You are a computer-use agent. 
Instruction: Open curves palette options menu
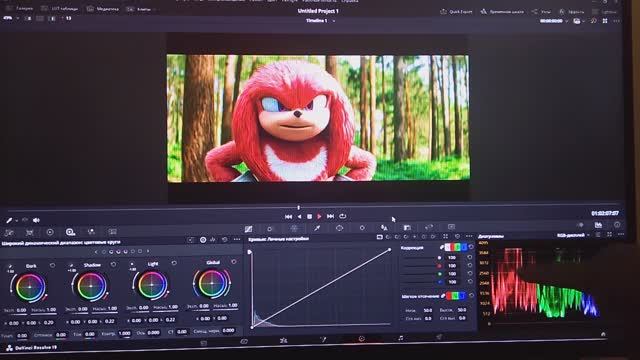469,236
